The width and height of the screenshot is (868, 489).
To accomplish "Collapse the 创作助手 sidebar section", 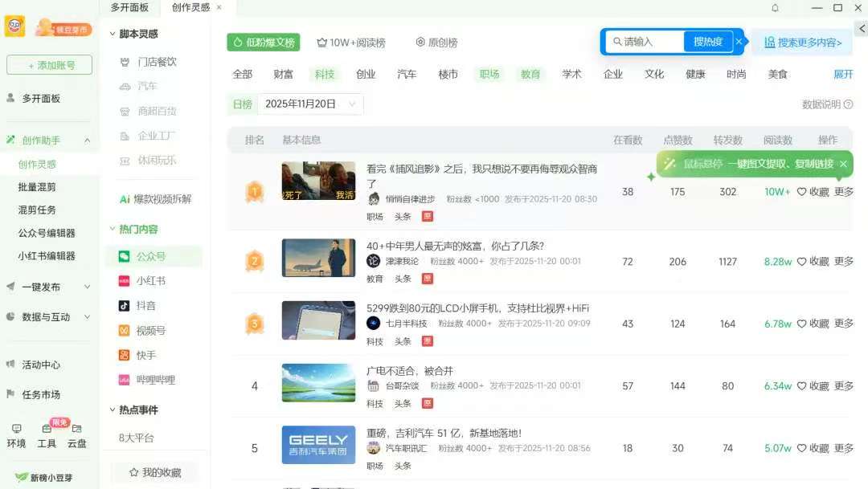I will point(88,141).
